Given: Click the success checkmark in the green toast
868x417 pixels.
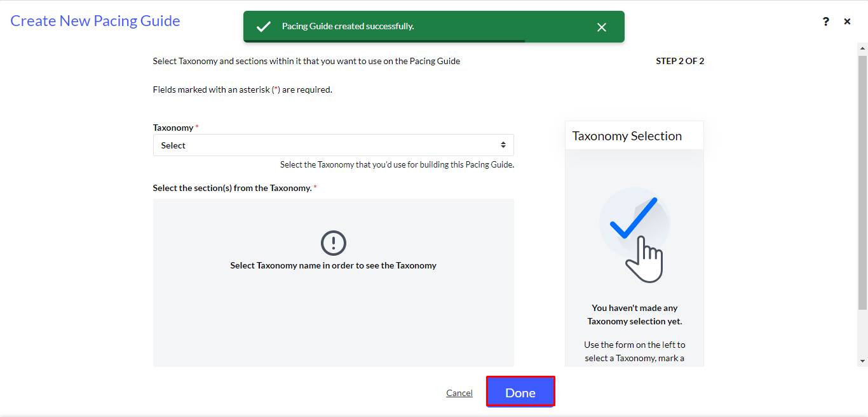Looking at the screenshot, I should (x=263, y=27).
